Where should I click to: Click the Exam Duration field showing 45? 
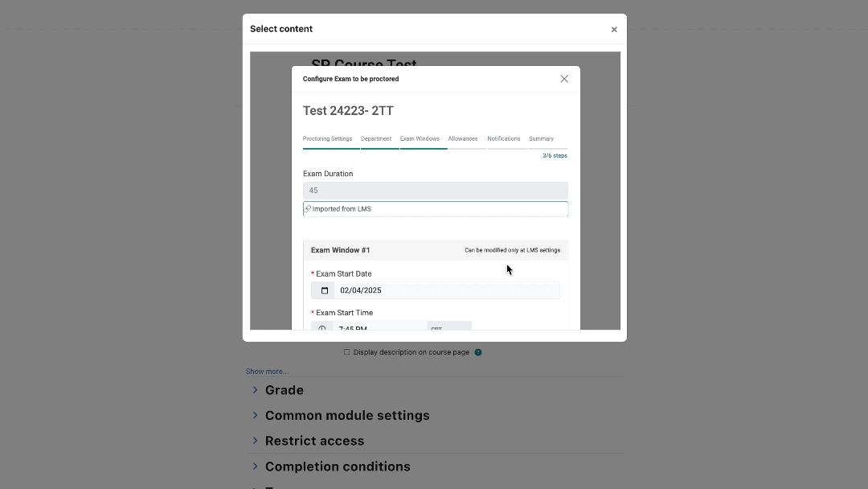(435, 191)
